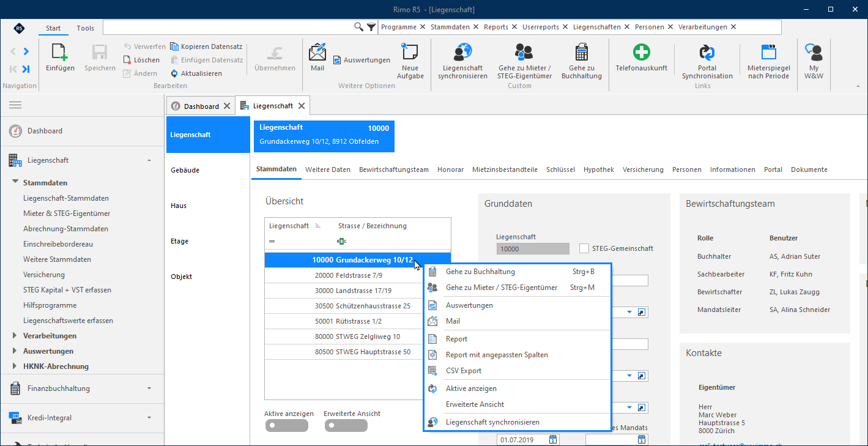Select Report mit angepassten Spalten
Viewport: 868px width, 446px height.
[517, 355]
